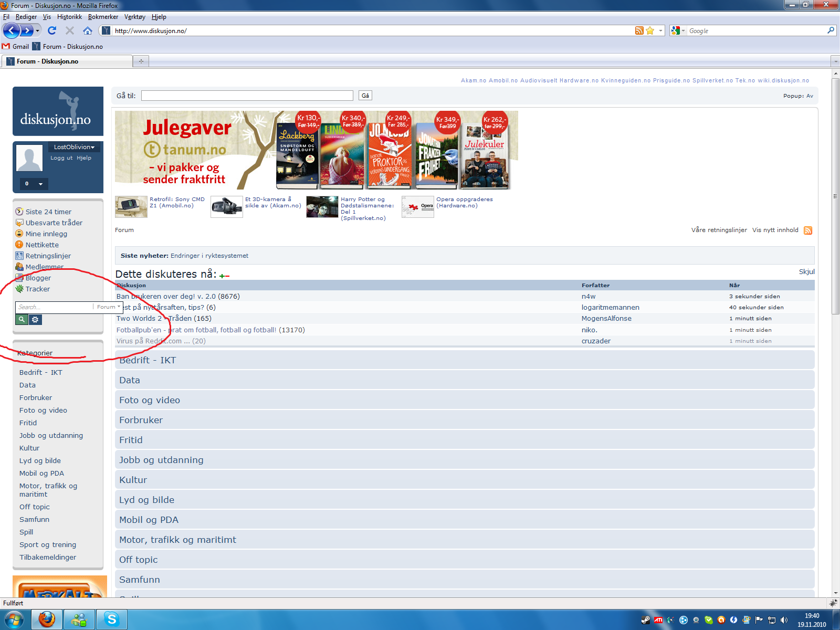
Task: Click the clock icon next to Siste 24 timer
Action: [x=19, y=212]
